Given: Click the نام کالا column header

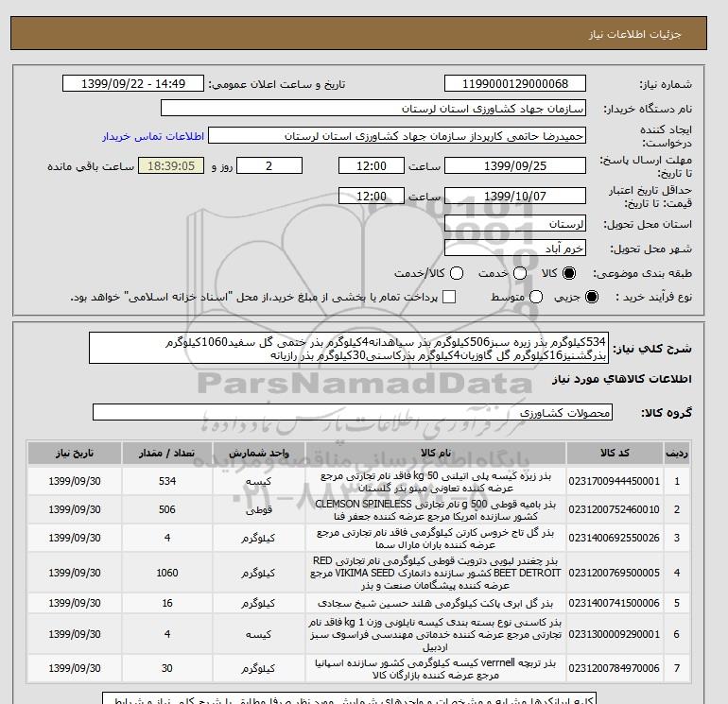Looking at the screenshot, I should pyautogui.click(x=436, y=453).
